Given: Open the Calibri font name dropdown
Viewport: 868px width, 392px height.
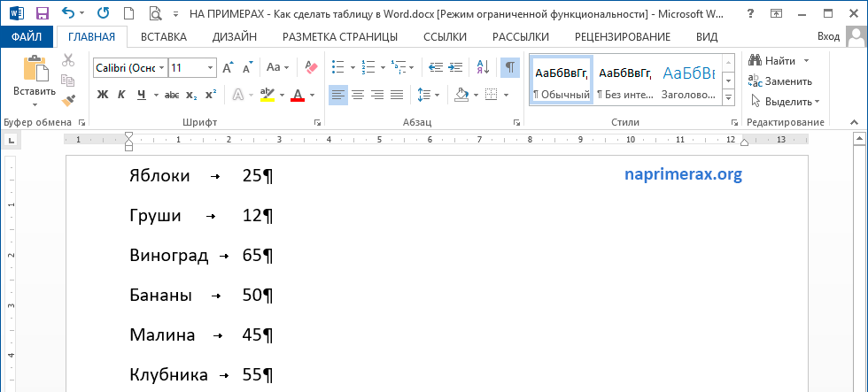Looking at the screenshot, I should 129,67.
